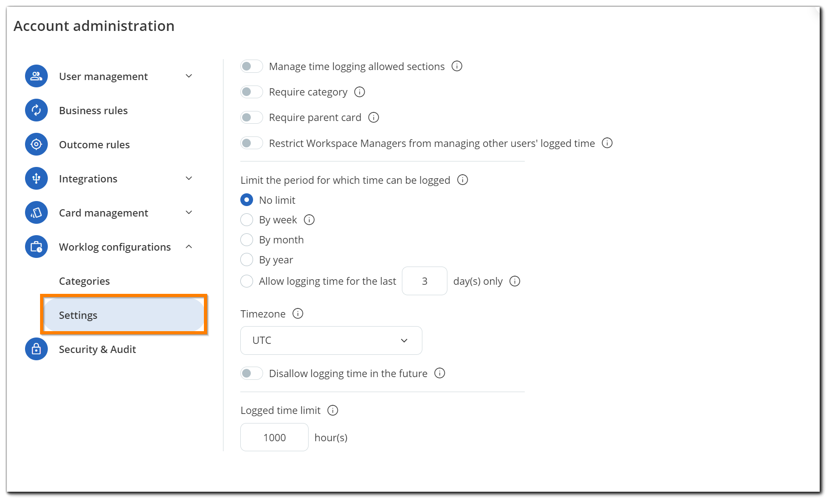832x504 pixels.
Task: Collapse the Worklog configurations section
Action: 189,247
